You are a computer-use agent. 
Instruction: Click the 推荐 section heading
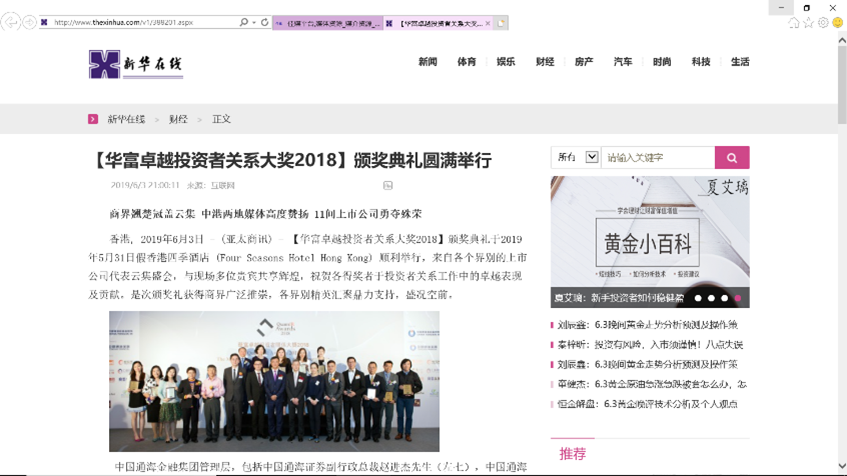573,454
